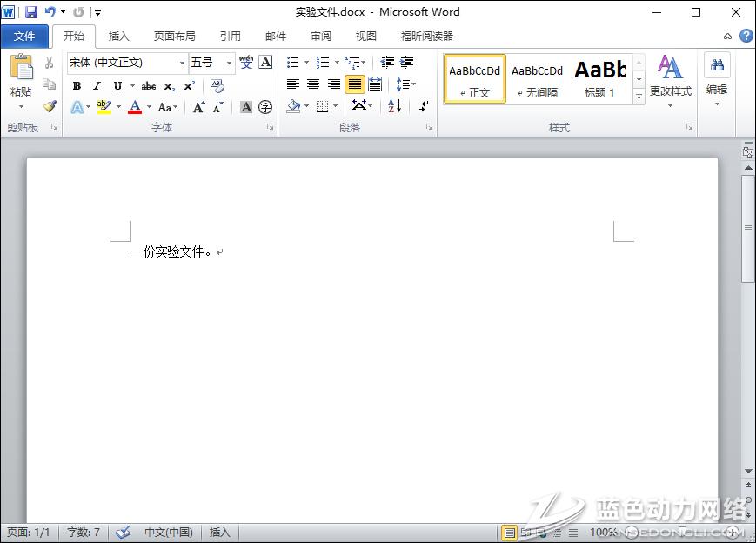
Task: Open the font size dropdown
Action: [x=230, y=63]
